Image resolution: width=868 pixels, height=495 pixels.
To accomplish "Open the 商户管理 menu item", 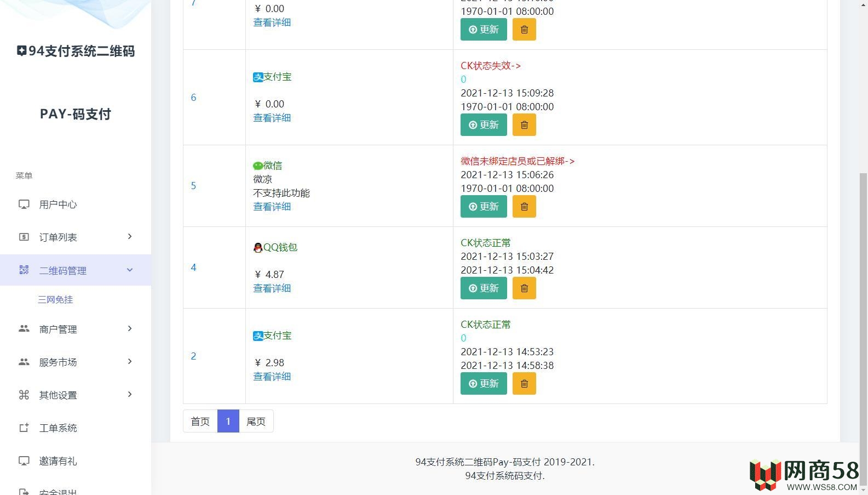I will (x=76, y=329).
